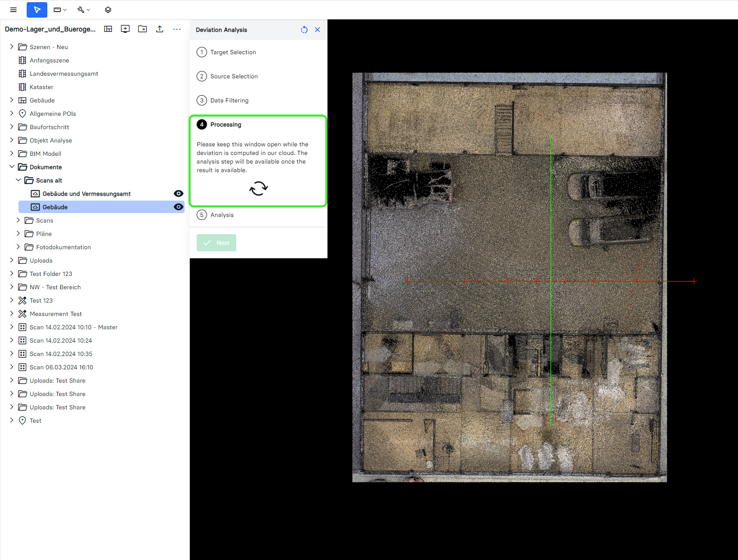Expand the Baufortschritt folder
The height and width of the screenshot is (560, 738).
tap(12, 127)
